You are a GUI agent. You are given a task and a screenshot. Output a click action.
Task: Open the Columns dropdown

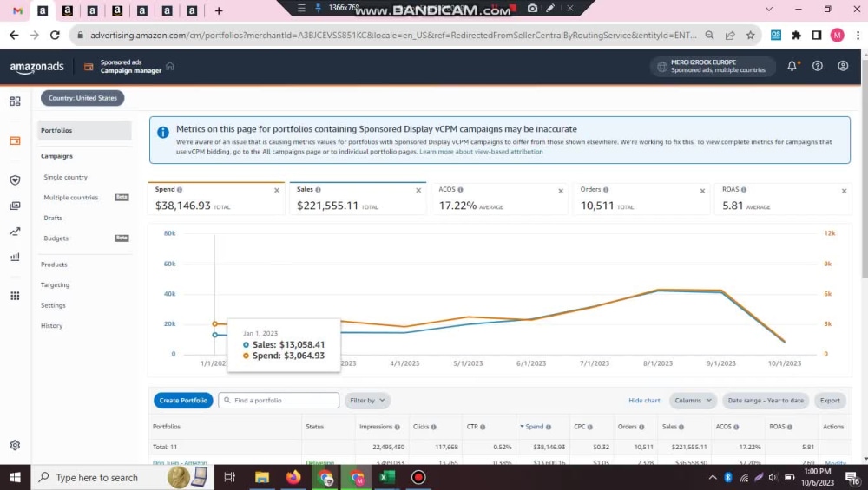693,401
